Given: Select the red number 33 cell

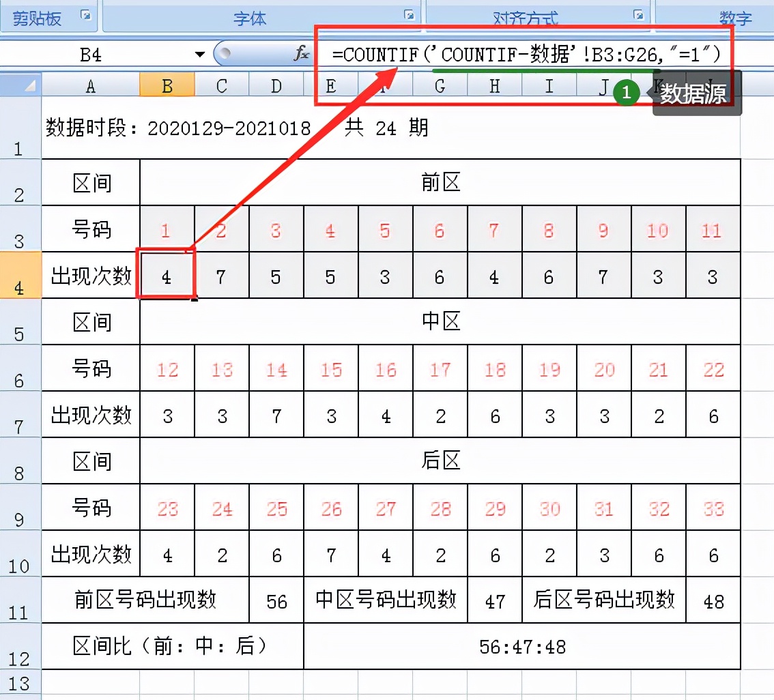Looking at the screenshot, I should click(713, 507).
